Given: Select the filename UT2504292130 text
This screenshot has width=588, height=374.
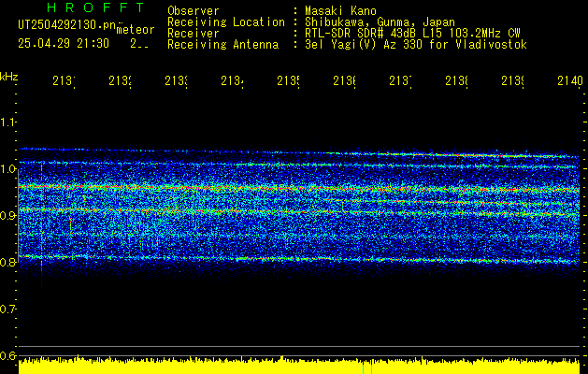Looking at the screenshot, I should 66,24.
